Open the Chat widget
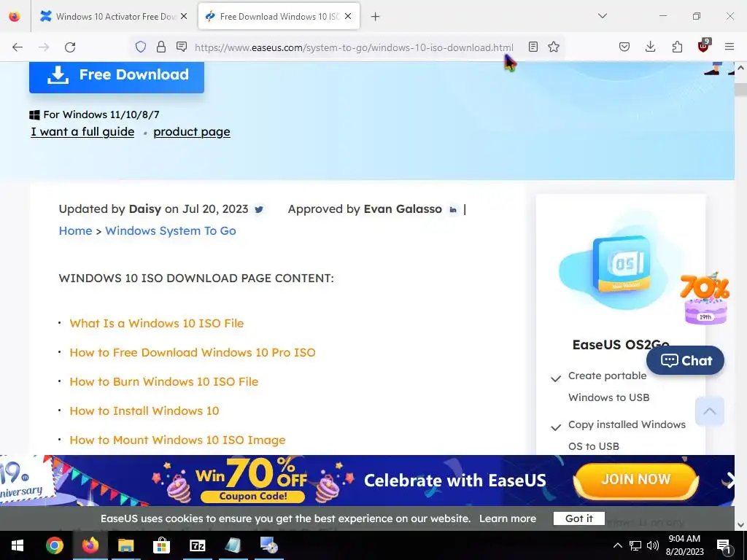The width and height of the screenshot is (747, 560). click(x=685, y=360)
